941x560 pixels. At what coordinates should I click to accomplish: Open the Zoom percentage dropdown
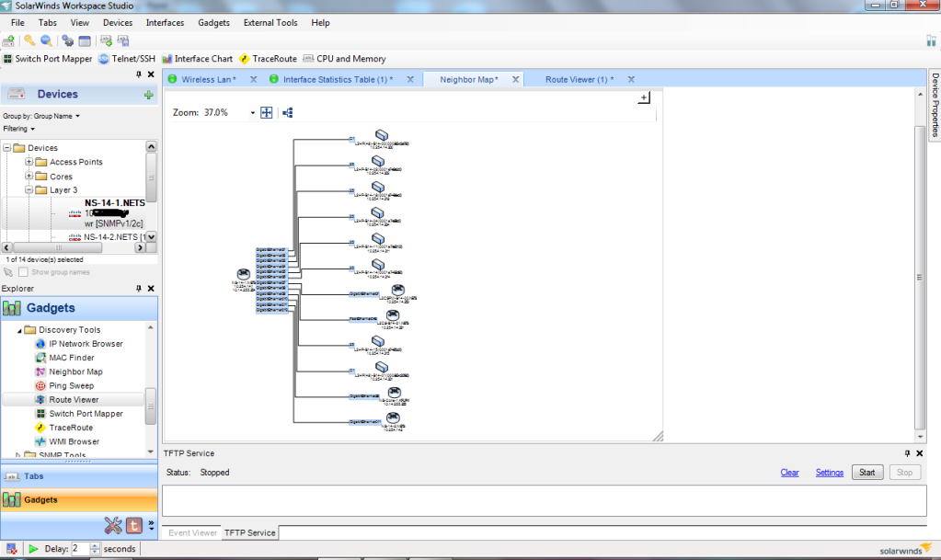coord(253,112)
